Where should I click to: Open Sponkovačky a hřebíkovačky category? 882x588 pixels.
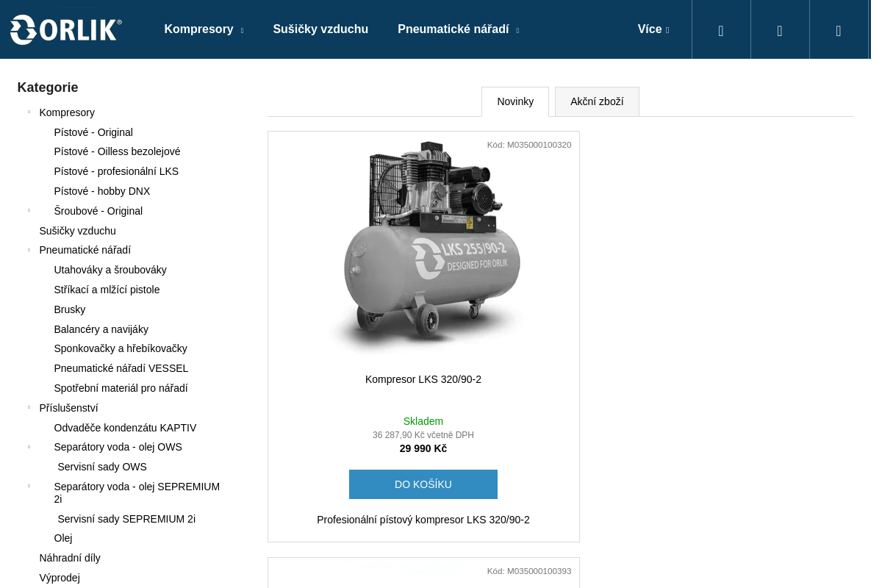[121, 348]
